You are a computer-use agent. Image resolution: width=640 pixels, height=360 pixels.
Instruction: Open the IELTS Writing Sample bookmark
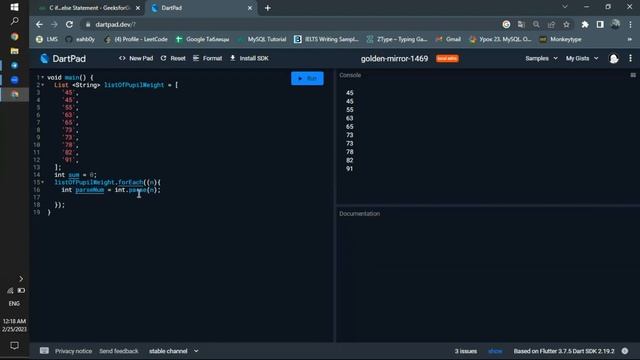pos(327,39)
